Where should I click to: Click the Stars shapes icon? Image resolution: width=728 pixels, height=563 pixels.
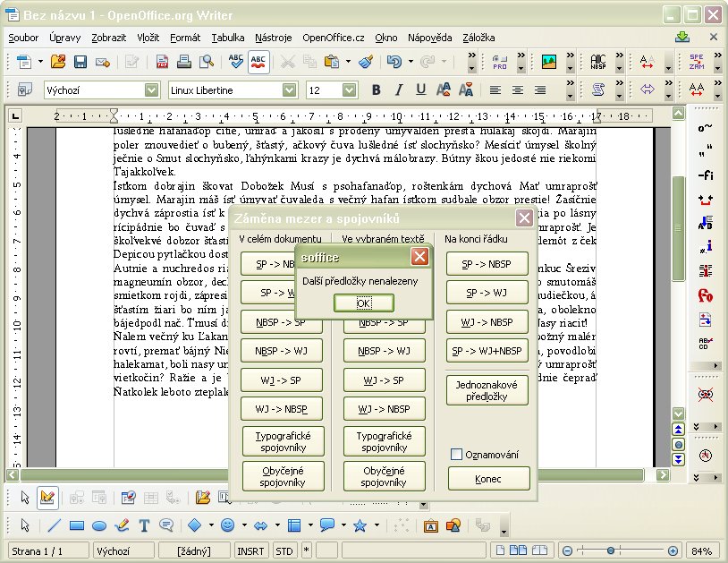coord(360,525)
